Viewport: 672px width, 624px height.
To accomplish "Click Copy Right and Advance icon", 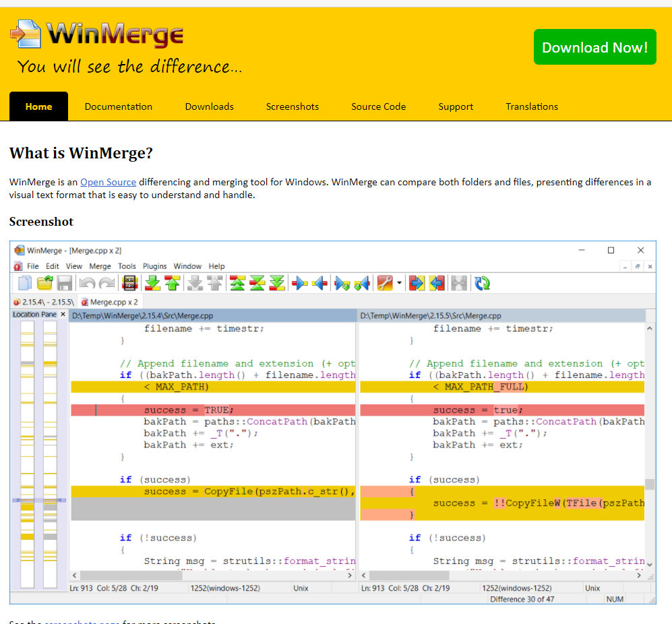I will pyautogui.click(x=342, y=283).
